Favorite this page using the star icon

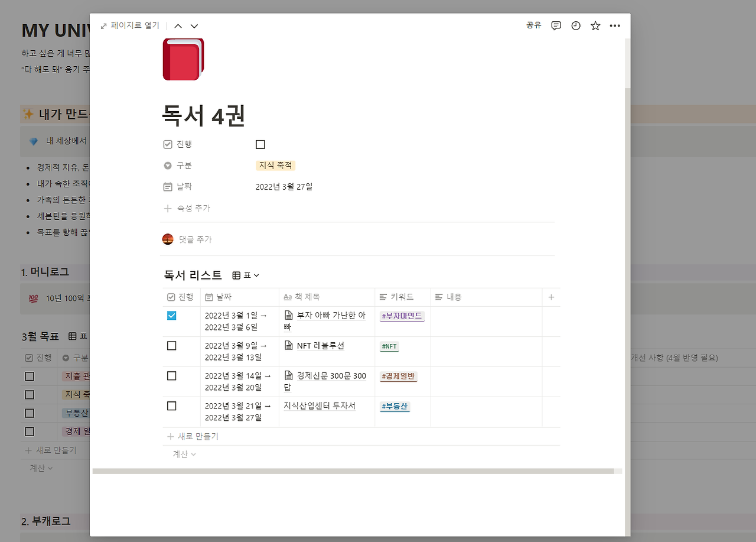tap(595, 25)
